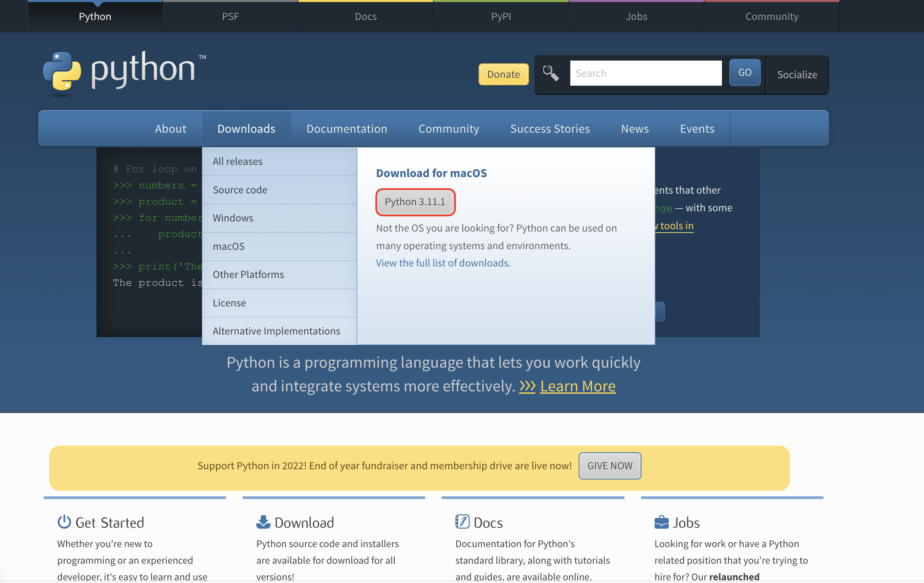Switch to the PyPI top tab

point(501,16)
